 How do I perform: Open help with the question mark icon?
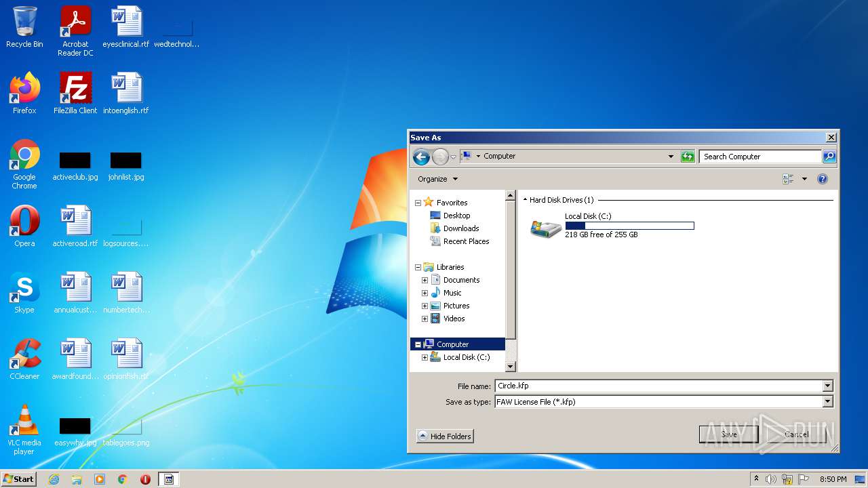(x=823, y=179)
